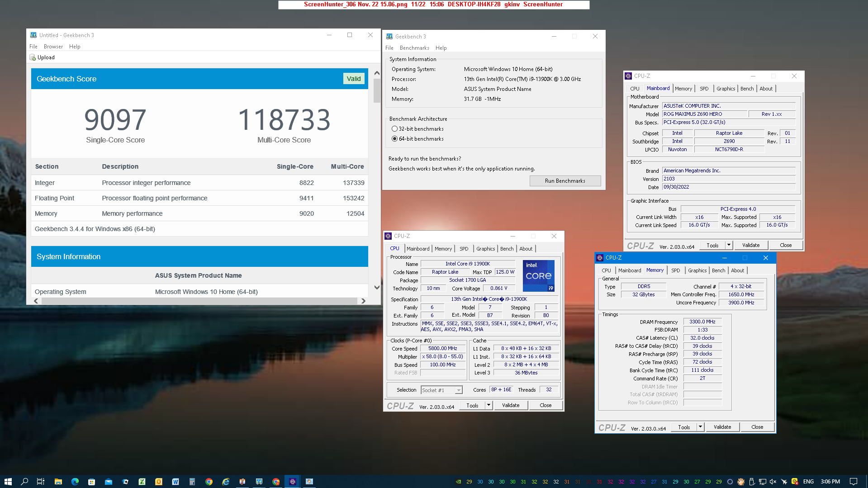Click the Intel Core i9 logo in CPU-Z
Screen dimensions: 868x488
(x=538, y=276)
